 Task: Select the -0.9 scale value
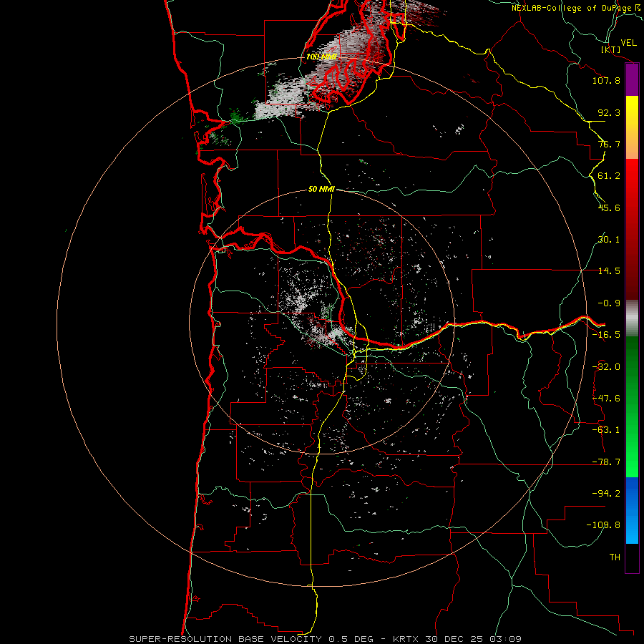point(609,303)
